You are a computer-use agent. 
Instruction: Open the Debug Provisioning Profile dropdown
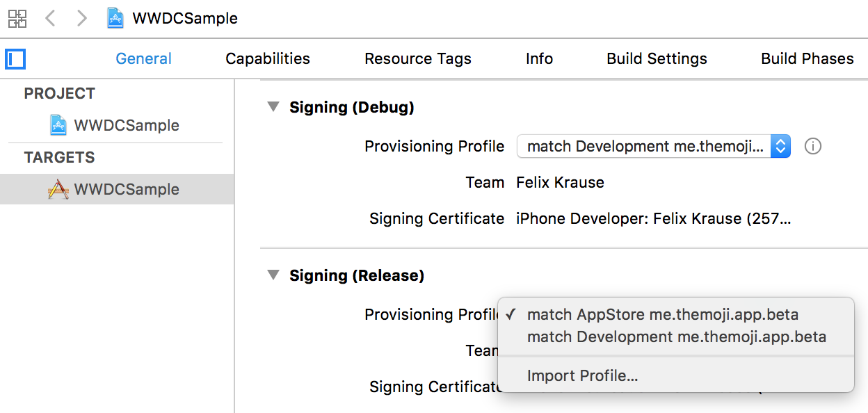[653, 146]
